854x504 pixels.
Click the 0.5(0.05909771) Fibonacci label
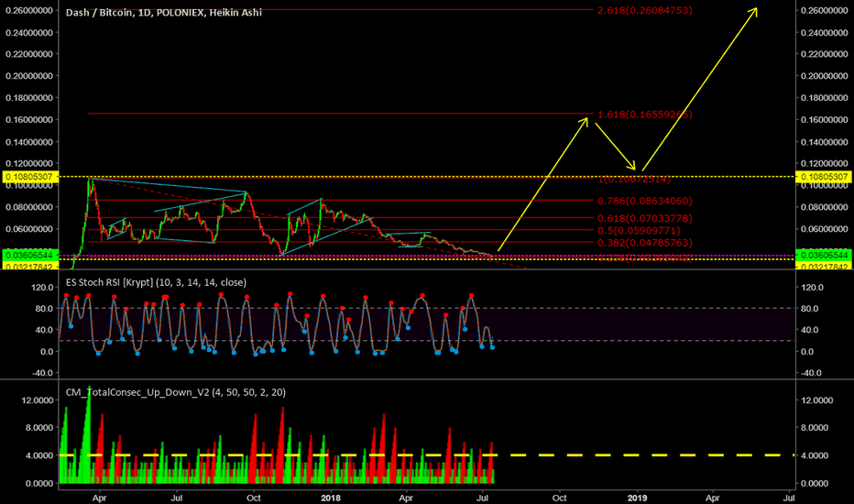point(639,231)
